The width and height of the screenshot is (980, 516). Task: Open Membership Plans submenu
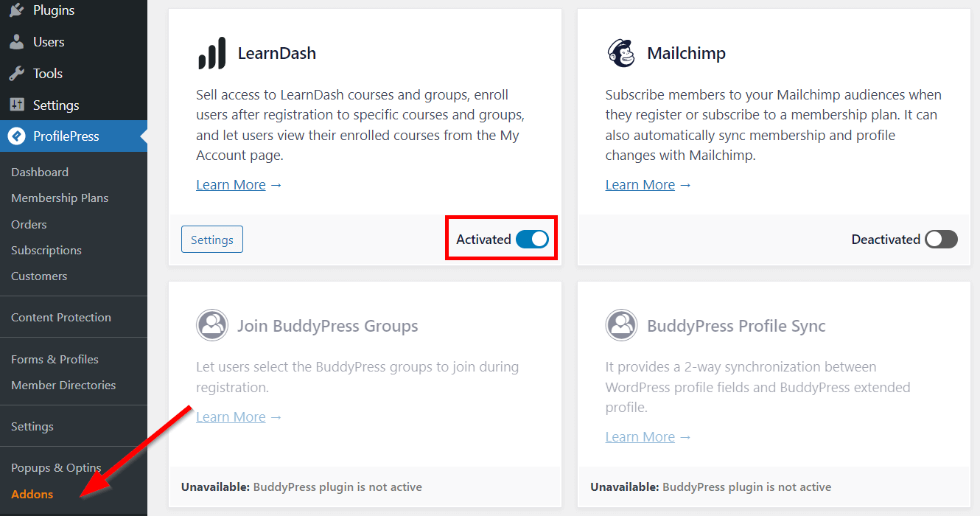(x=60, y=198)
